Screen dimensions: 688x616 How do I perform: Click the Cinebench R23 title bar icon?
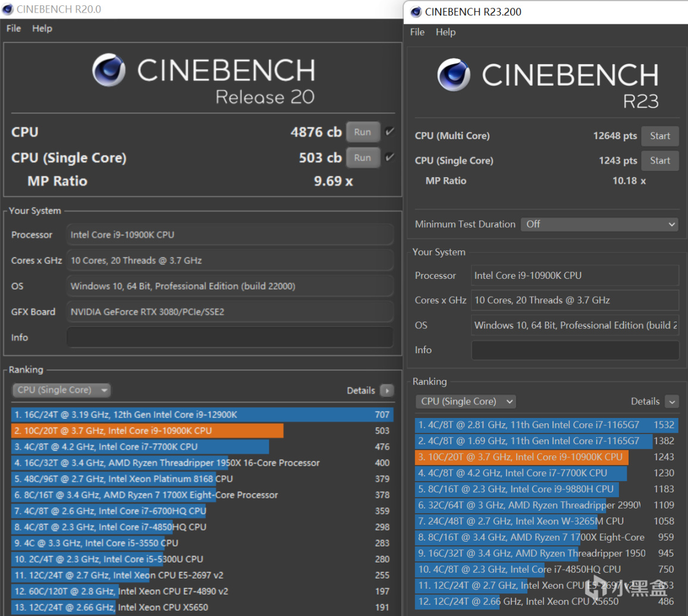pos(416,12)
